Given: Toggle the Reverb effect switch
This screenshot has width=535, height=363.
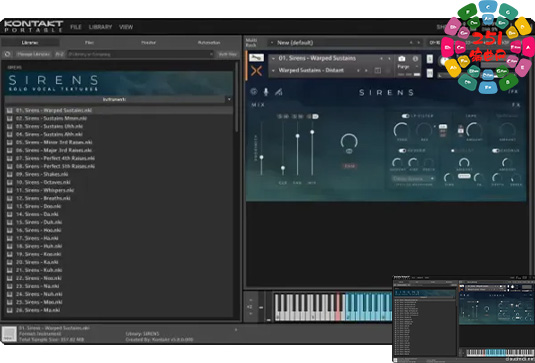Looking at the screenshot, I should (402, 150).
